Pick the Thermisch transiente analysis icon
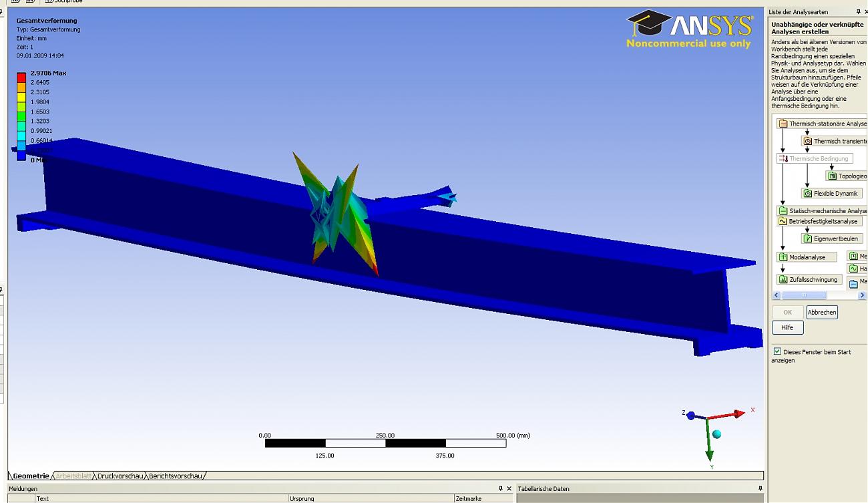Viewport: 868px width, 503px height. click(808, 142)
